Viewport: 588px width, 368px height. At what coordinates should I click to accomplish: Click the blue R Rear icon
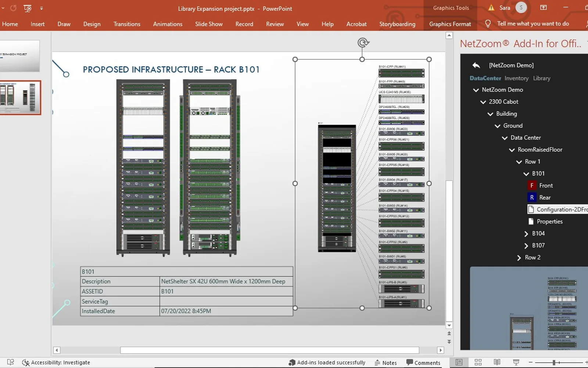(532, 198)
